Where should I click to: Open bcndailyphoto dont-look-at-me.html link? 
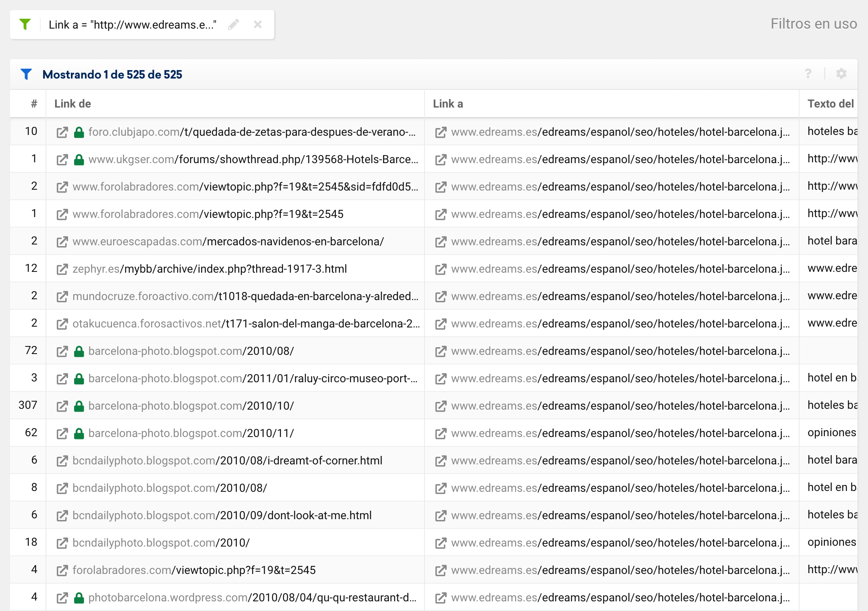(x=222, y=516)
